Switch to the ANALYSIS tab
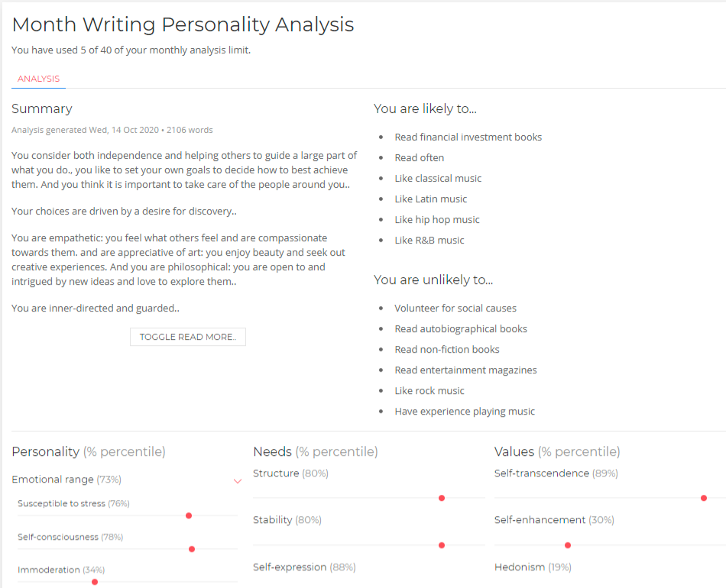726x588 pixels. click(x=37, y=78)
